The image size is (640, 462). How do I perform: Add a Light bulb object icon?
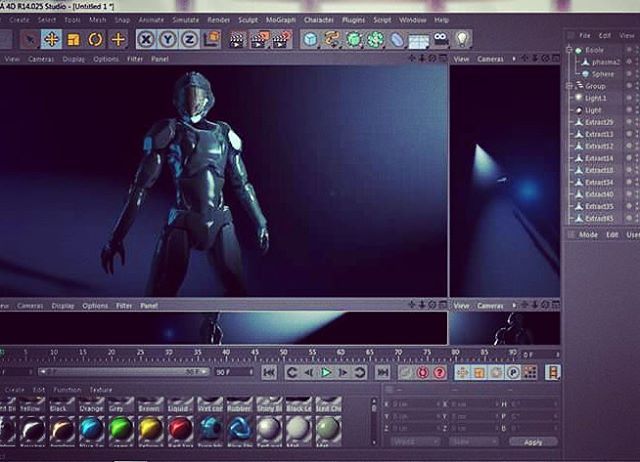462,40
